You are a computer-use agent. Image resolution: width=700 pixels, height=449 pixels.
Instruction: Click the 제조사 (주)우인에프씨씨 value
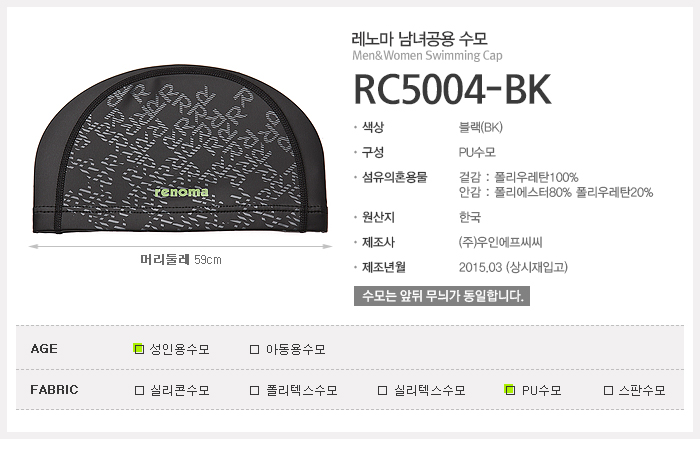point(501,241)
